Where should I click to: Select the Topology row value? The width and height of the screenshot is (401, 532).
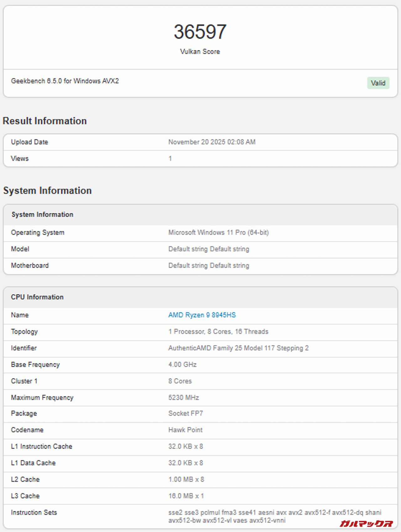pyautogui.click(x=218, y=331)
